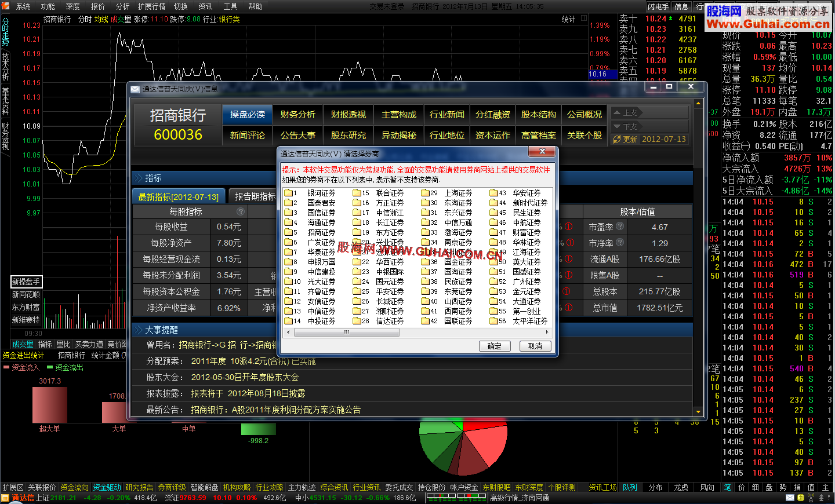This screenshot has width=835, height=504.
Task: Click the red warning icon beside 市盈率
Action: tap(569, 227)
